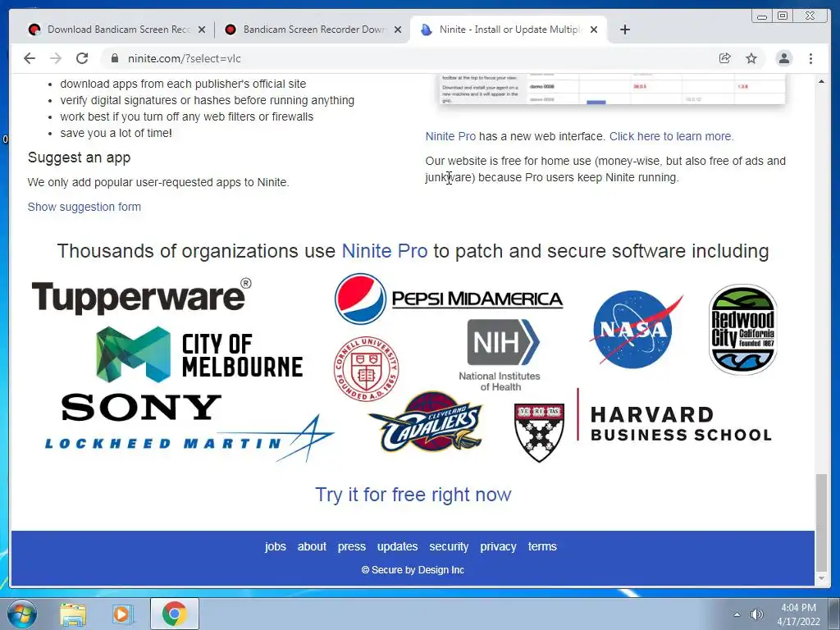Open the privacy footer link
840x630 pixels.
click(x=498, y=546)
